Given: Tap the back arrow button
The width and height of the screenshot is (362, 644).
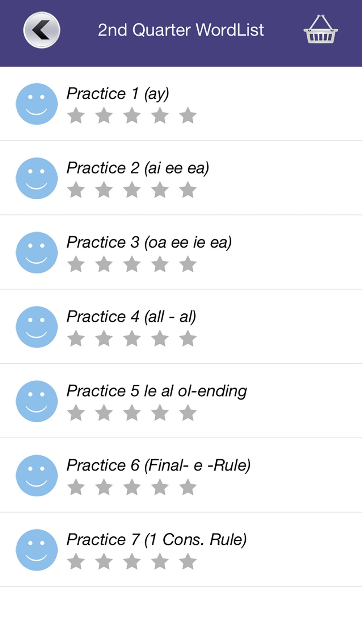Looking at the screenshot, I should point(42,30).
